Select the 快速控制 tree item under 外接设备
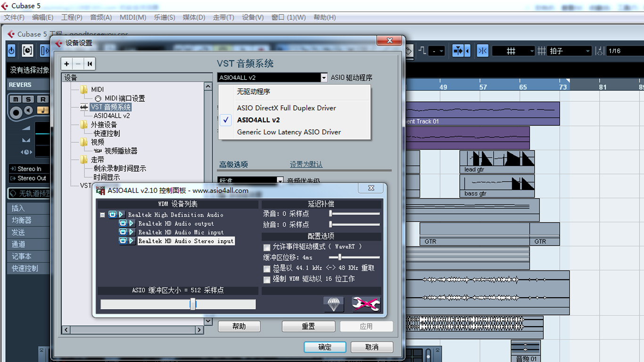This screenshot has width=644, height=362. [107, 133]
